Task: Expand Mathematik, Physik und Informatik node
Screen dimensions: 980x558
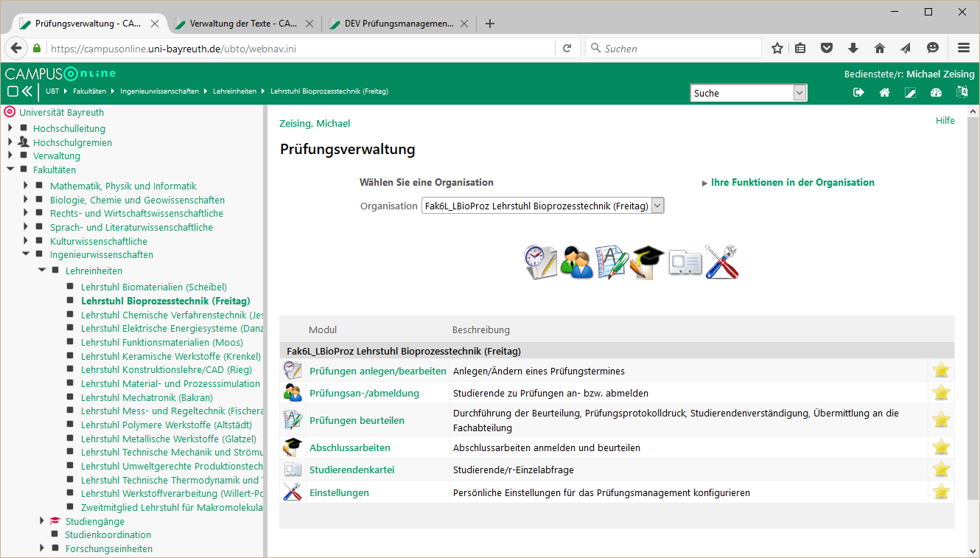Action: [26, 186]
